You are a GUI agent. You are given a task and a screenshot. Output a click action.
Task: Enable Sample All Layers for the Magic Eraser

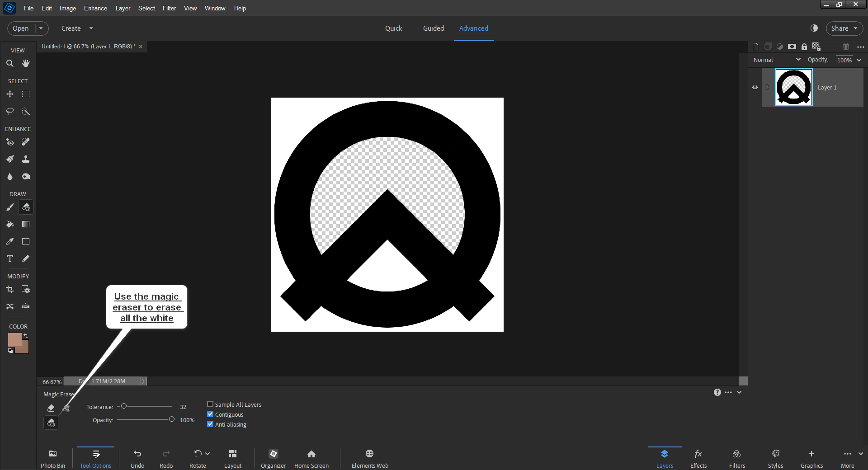pyautogui.click(x=210, y=404)
